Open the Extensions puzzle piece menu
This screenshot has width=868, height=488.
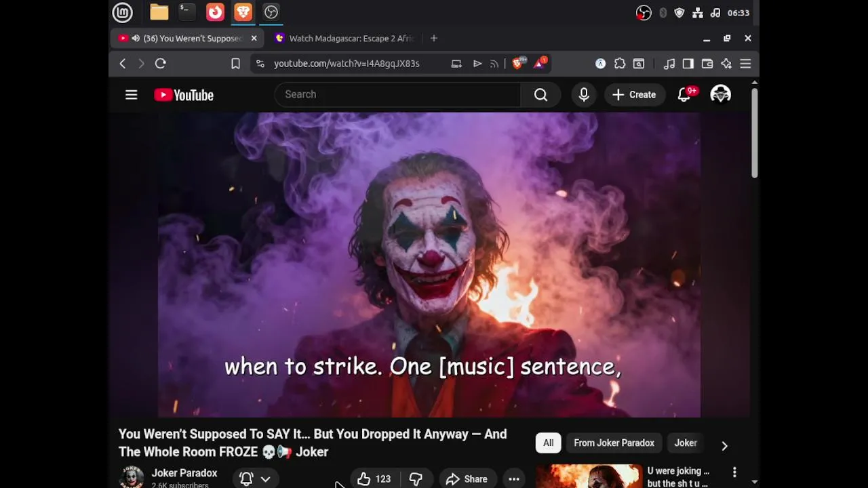[620, 64]
